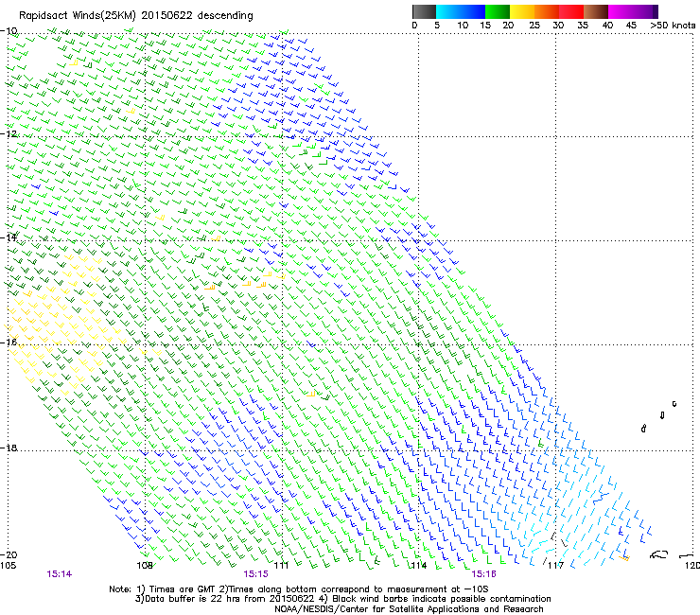This screenshot has height=615, width=700.
Task: Click the legend tick label '40'
Action: point(607,26)
